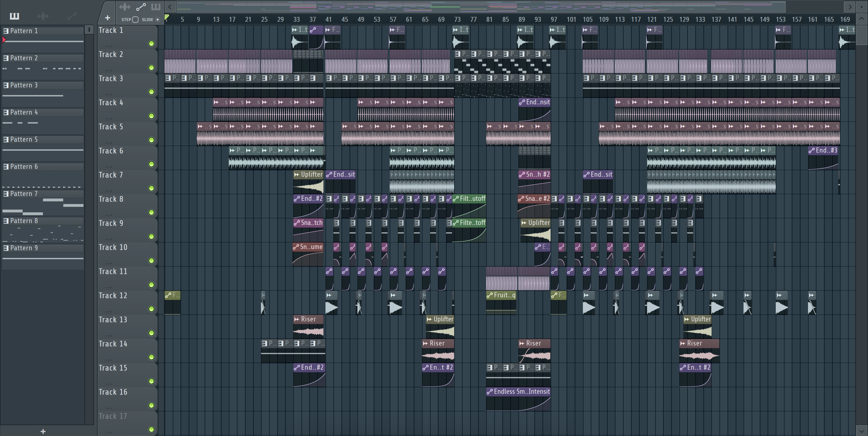The image size is (868, 436).
Task: Toggle the STEP editing mode box
Action: [135, 20]
